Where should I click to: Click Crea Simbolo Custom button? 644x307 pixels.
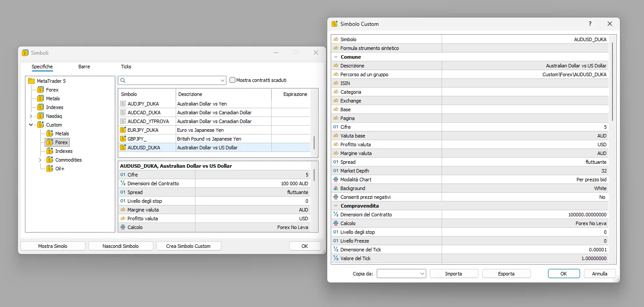(188, 246)
